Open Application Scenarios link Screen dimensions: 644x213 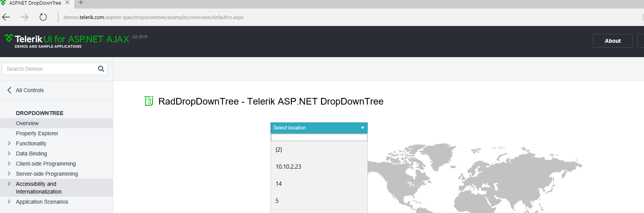click(42, 202)
